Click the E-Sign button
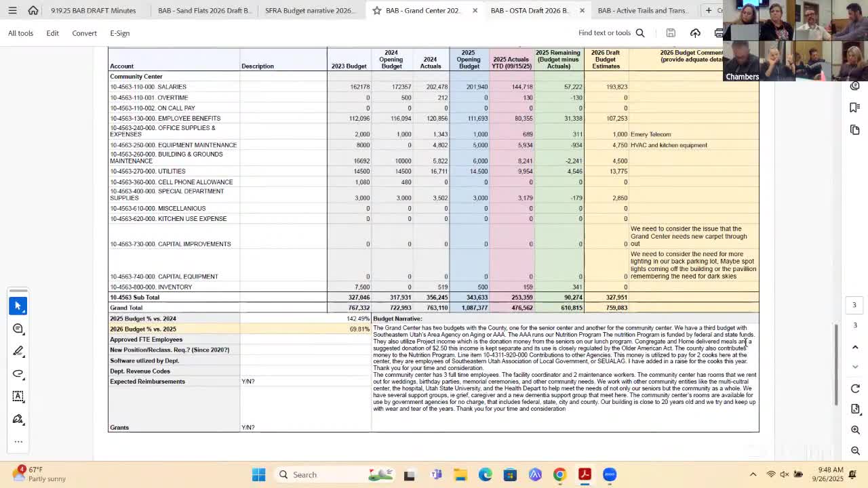Viewport: 868px width, 488px height. click(x=119, y=33)
